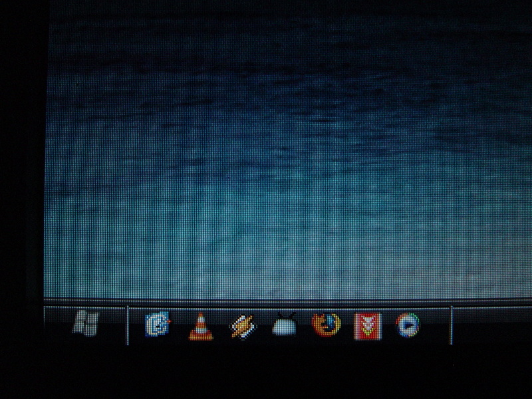Start Winamp via lightning bolt icon
This screenshot has width=532, height=399.
click(241, 326)
